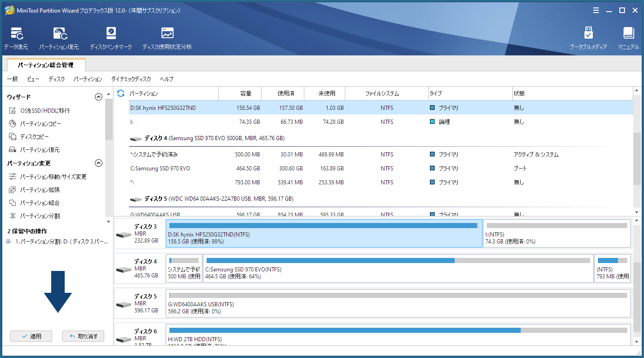
Task: Open the ダイナミックディスク menu
Action: [x=131, y=79]
